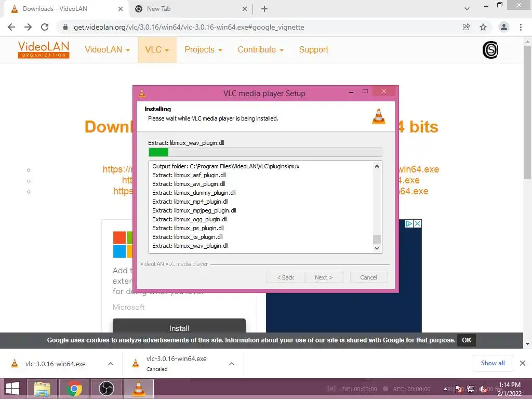Image resolution: width=532 pixels, height=399 pixels.
Task: Click the Install button in the ad
Action: pos(179,326)
